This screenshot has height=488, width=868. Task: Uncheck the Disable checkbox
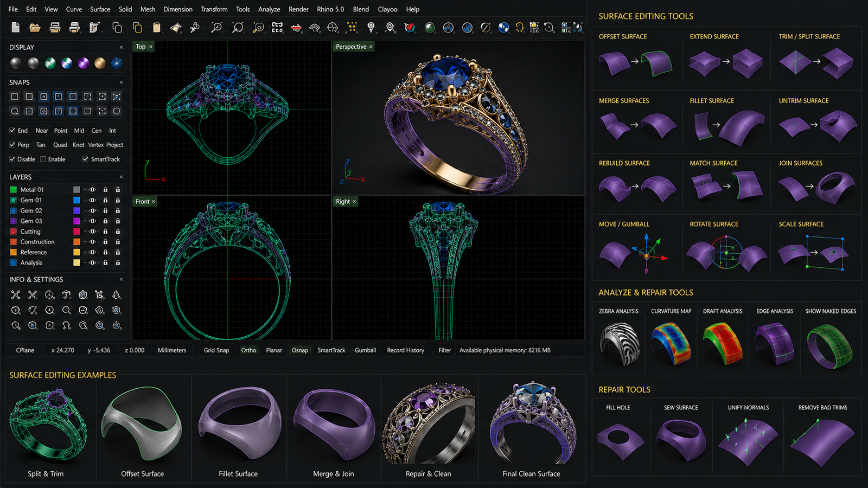12,159
